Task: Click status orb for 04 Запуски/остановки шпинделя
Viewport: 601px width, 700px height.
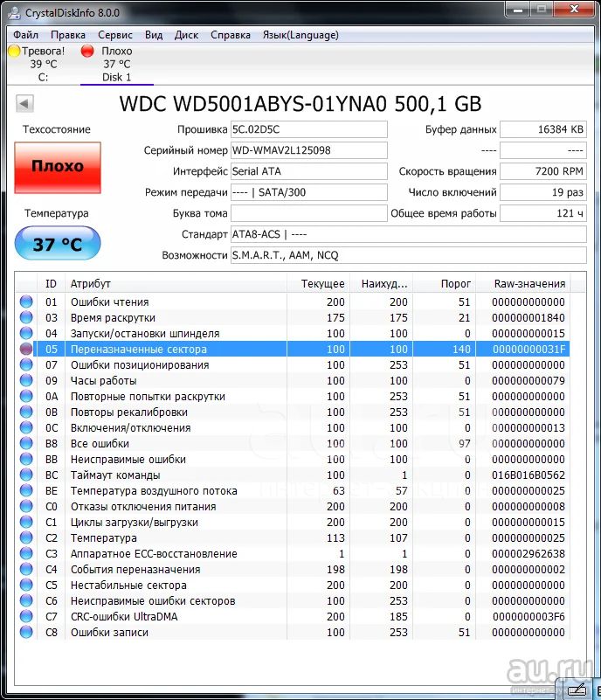Action: [x=26, y=333]
